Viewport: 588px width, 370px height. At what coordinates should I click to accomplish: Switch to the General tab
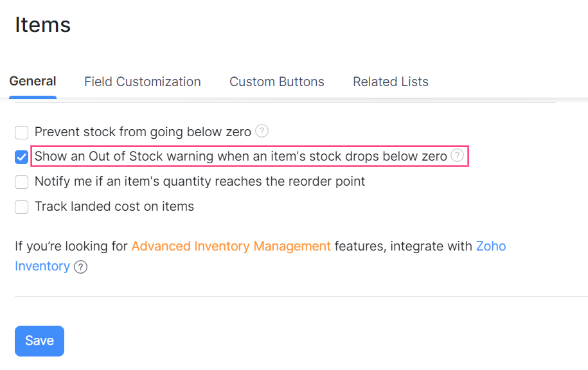click(x=33, y=82)
